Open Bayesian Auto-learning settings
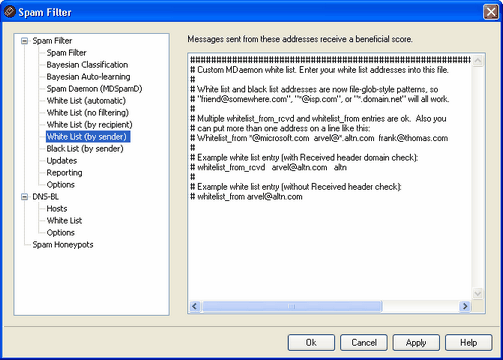The width and height of the screenshot is (503, 360). tap(88, 77)
